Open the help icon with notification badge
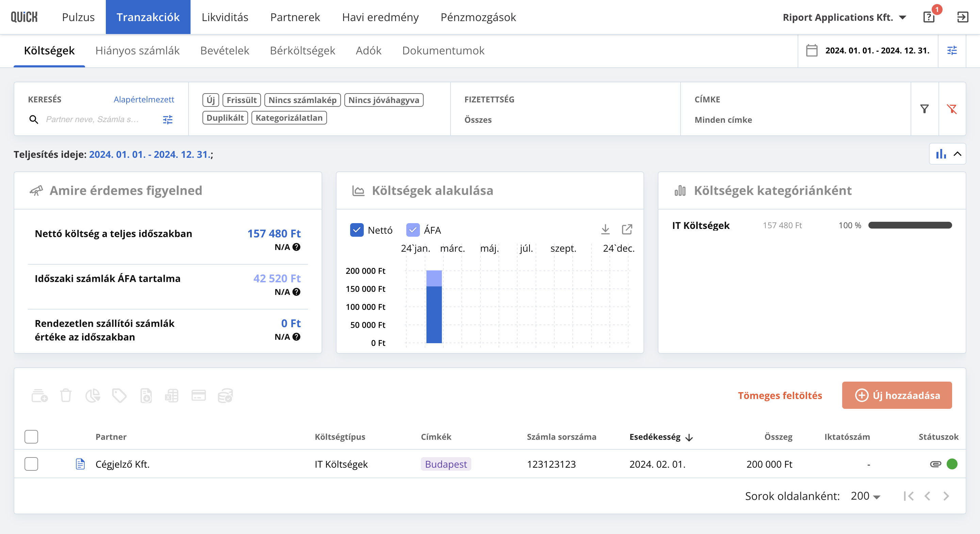980x534 pixels. point(929,17)
